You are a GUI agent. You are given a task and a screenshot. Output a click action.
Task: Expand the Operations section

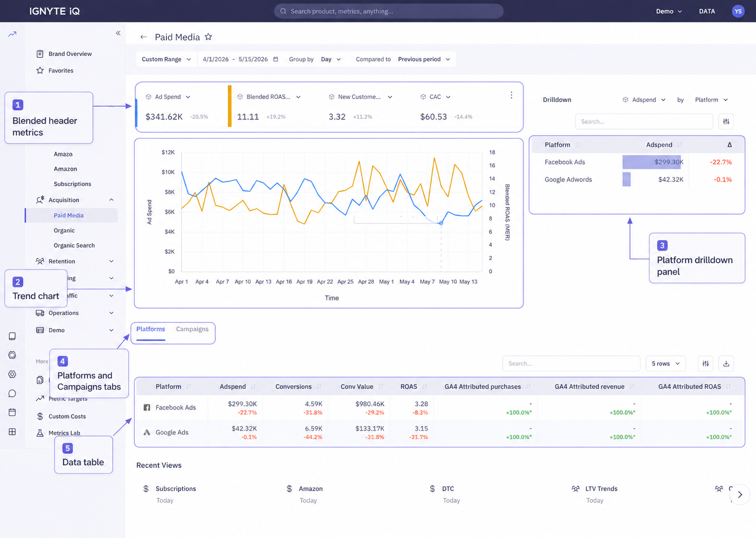pos(111,313)
